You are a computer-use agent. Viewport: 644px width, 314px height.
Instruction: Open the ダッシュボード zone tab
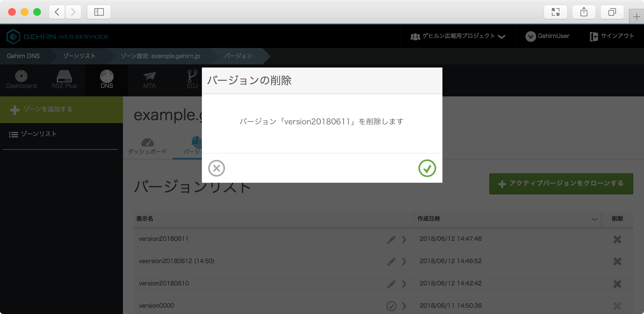pyautogui.click(x=147, y=146)
